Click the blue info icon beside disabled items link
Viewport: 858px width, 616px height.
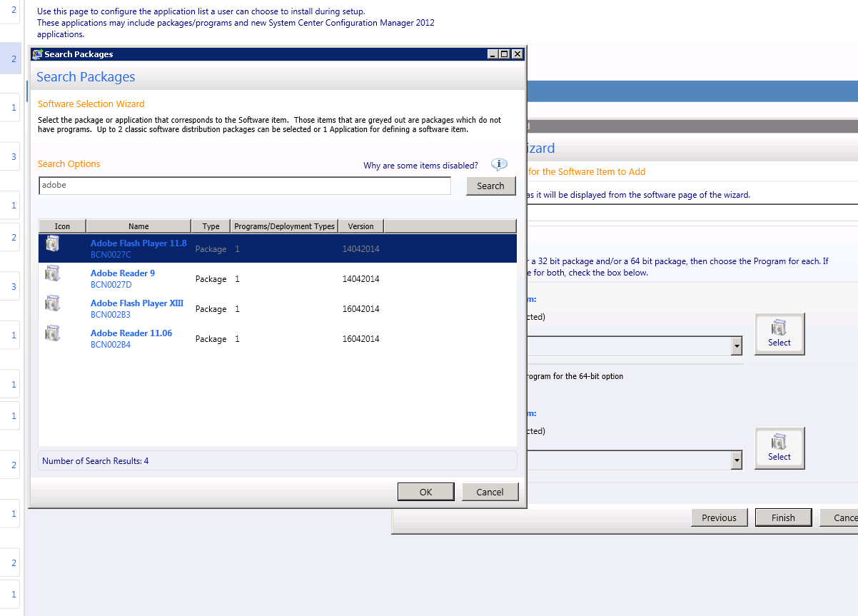[499, 165]
